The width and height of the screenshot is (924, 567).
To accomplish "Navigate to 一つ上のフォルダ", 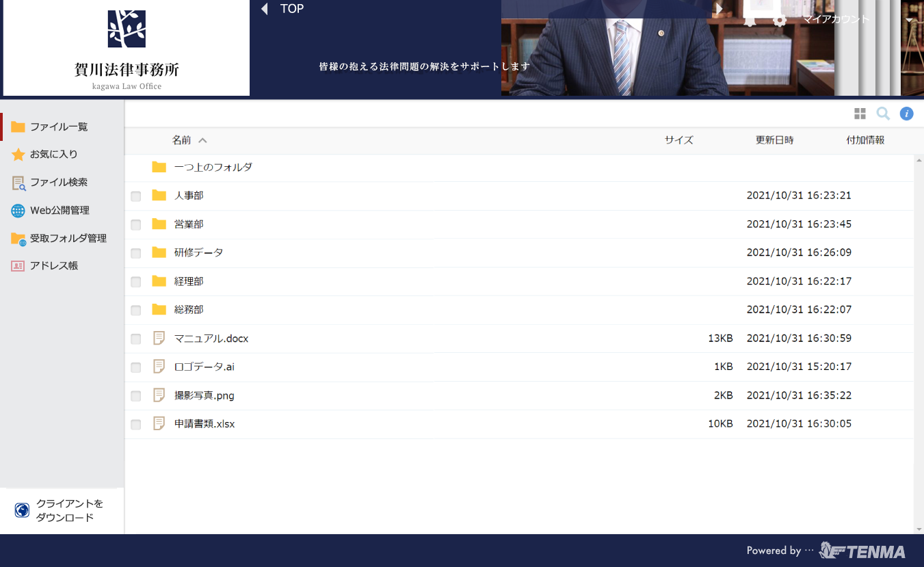I will coord(213,167).
